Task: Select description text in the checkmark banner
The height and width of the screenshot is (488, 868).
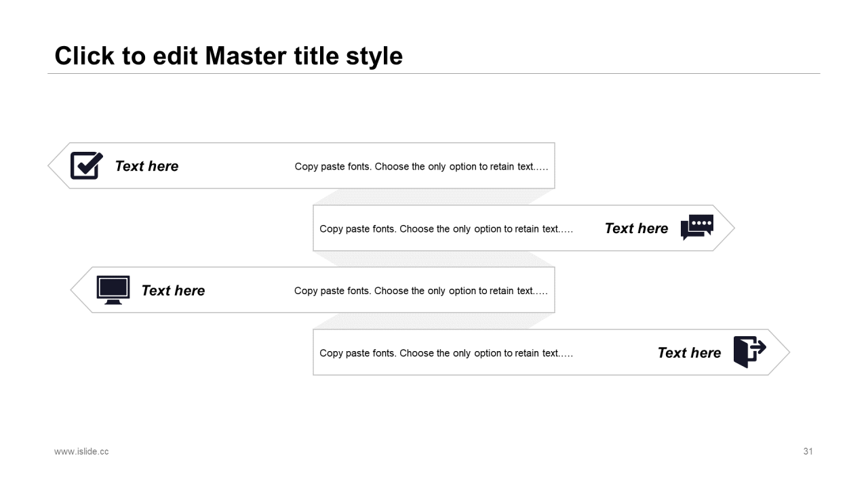Action: 421,167
